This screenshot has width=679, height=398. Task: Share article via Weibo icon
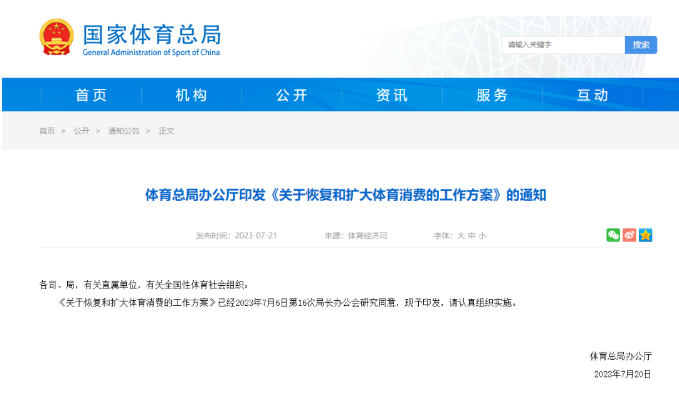pyautogui.click(x=629, y=235)
